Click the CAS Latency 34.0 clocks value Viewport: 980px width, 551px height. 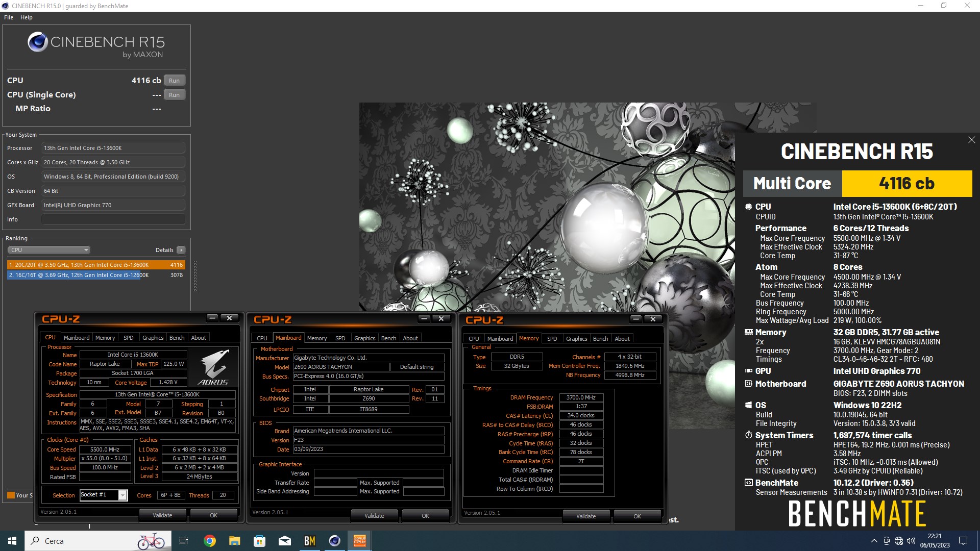581,415
